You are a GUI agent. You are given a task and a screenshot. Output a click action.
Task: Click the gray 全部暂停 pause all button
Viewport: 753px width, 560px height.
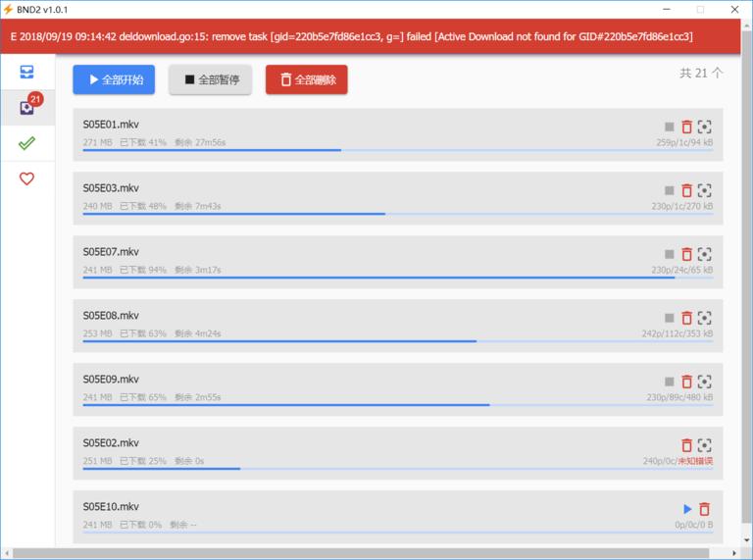[x=211, y=79]
